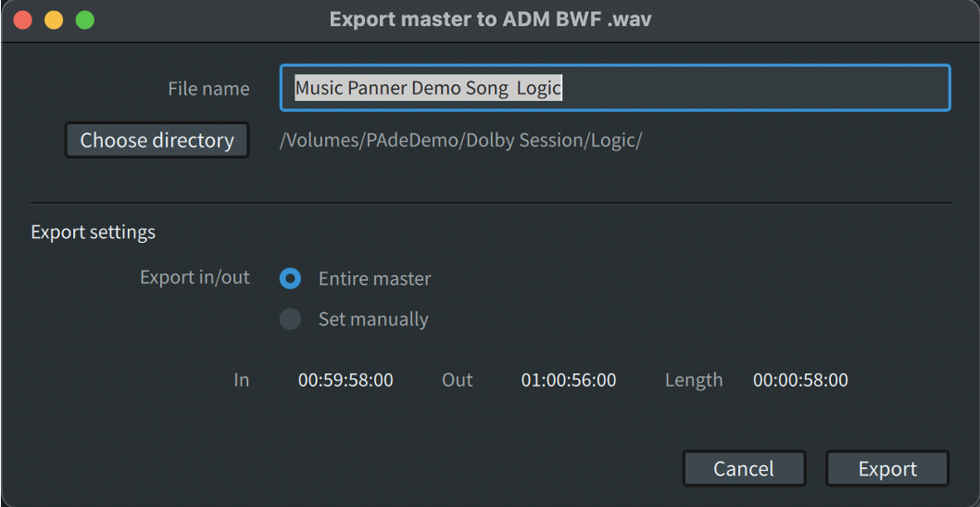Click the /Volumes/PAdeDemo directory path text
This screenshot has width=980, height=507.
[x=460, y=141]
